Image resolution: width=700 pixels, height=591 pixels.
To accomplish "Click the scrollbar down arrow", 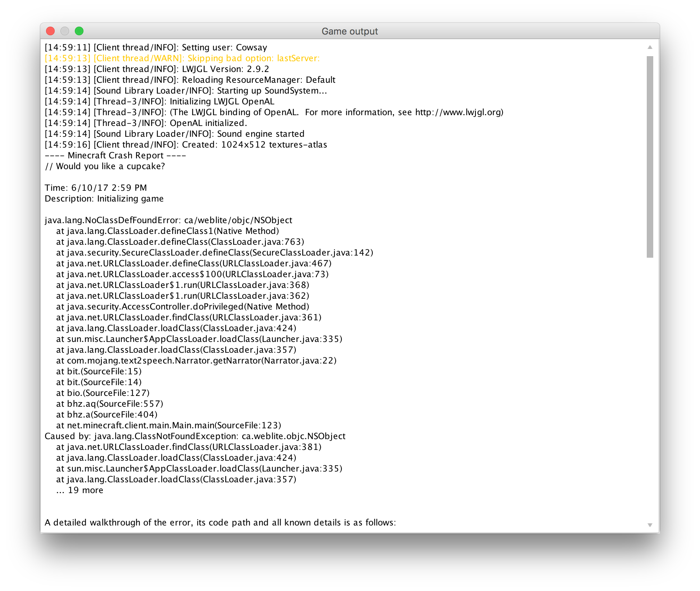I will (x=650, y=525).
